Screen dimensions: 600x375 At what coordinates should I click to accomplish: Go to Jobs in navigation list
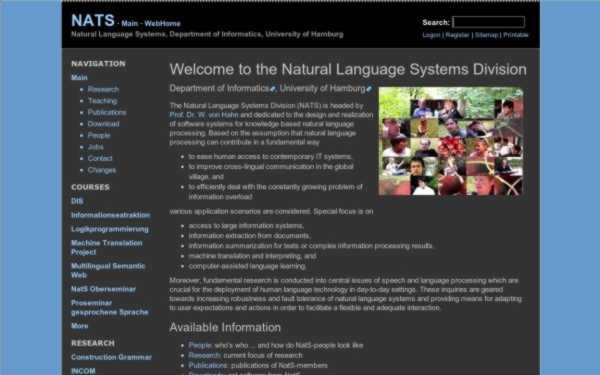coord(96,147)
